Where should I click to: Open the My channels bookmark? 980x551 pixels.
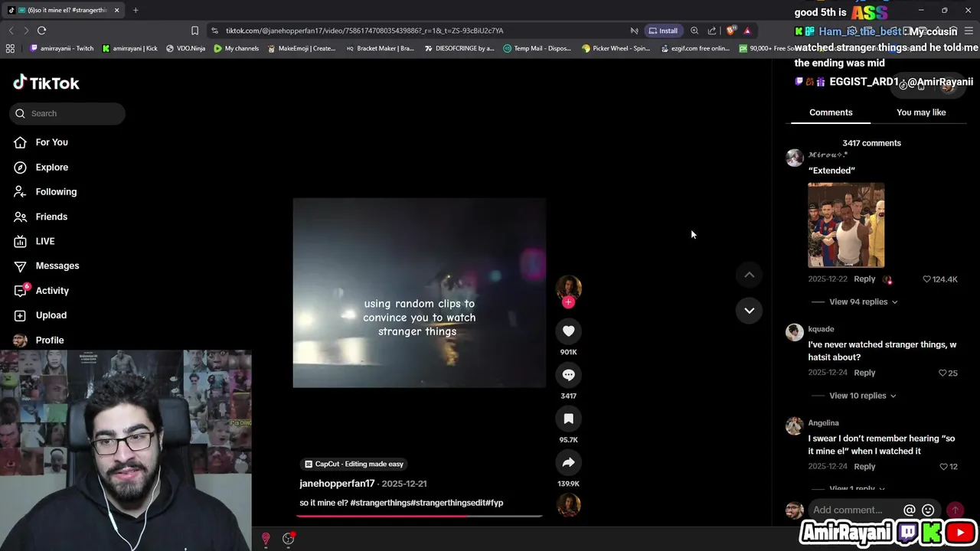point(237,48)
